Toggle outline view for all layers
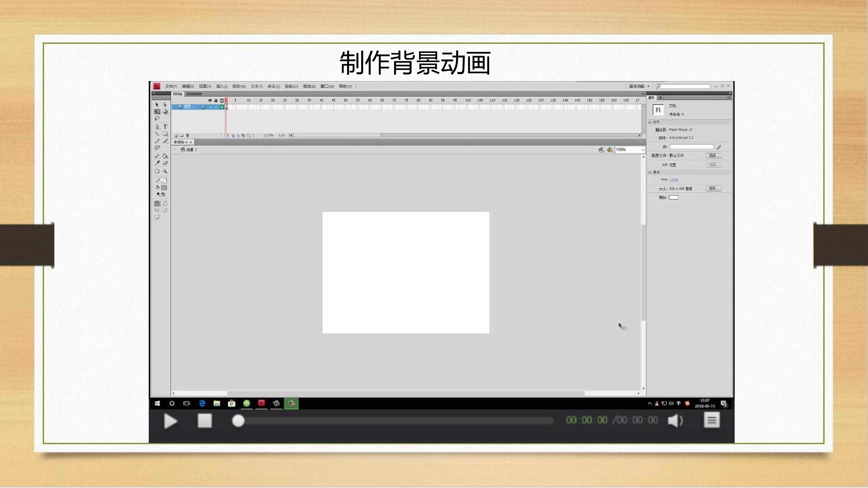Viewport: 868px width, 488px height. point(222,100)
